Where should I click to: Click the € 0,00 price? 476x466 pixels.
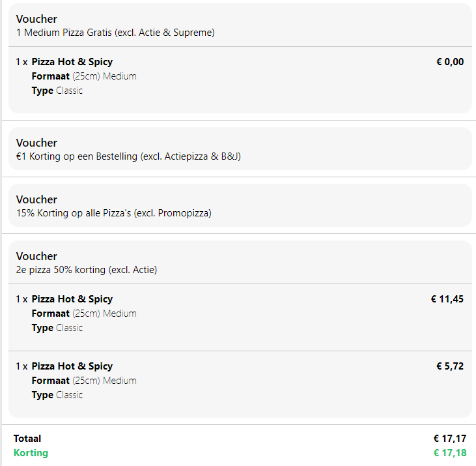450,62
